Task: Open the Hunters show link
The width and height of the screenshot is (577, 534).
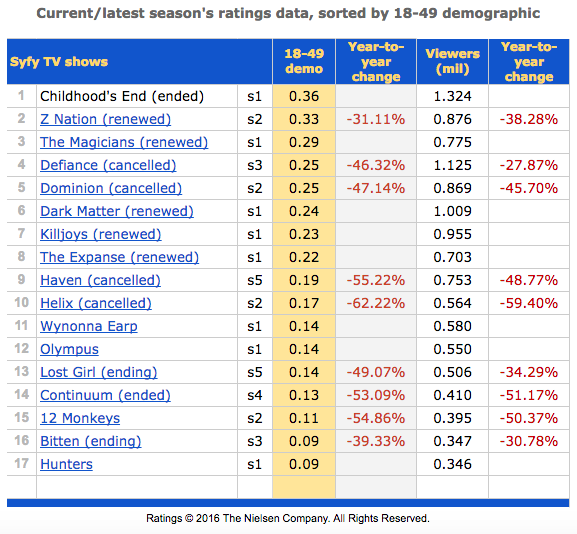Action: pyautogui.click(x=66, y=464)
